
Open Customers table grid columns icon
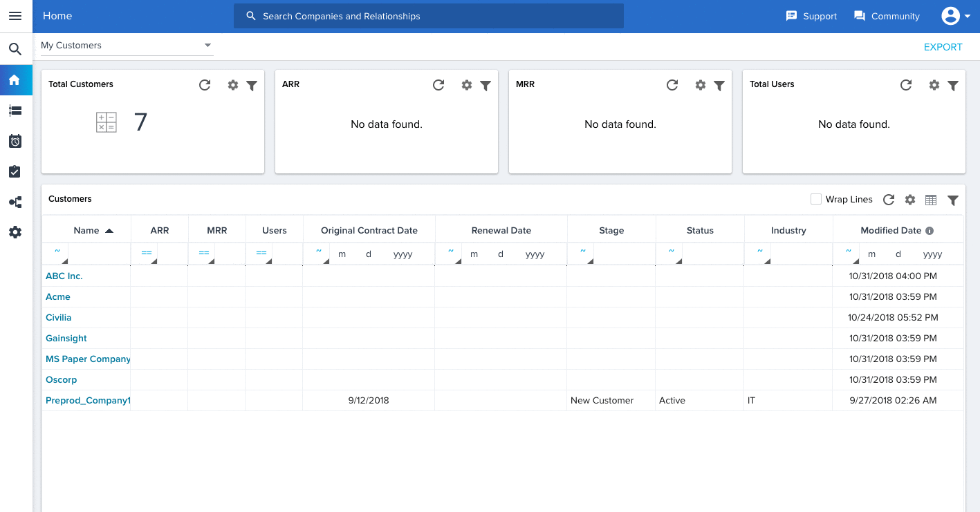931,200
